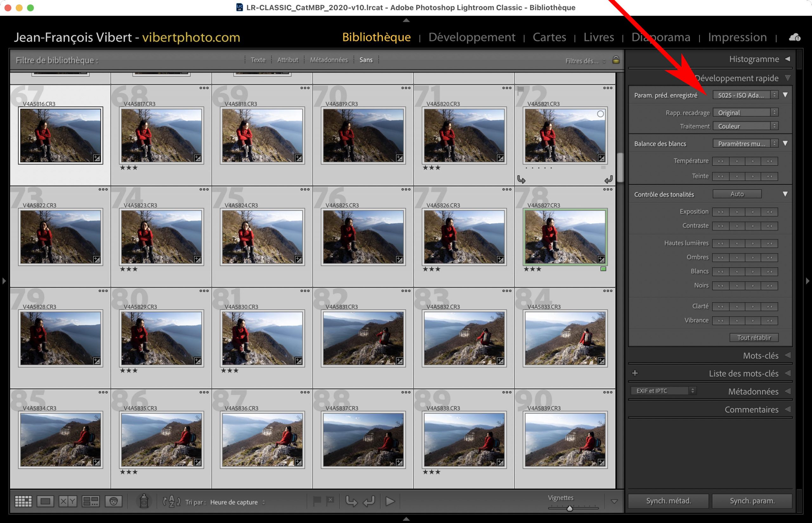Image resolution: width=812 pixels, height=523 pixels.
Task: Click the cloud sync status icon
Action: [x=794, y=37]
